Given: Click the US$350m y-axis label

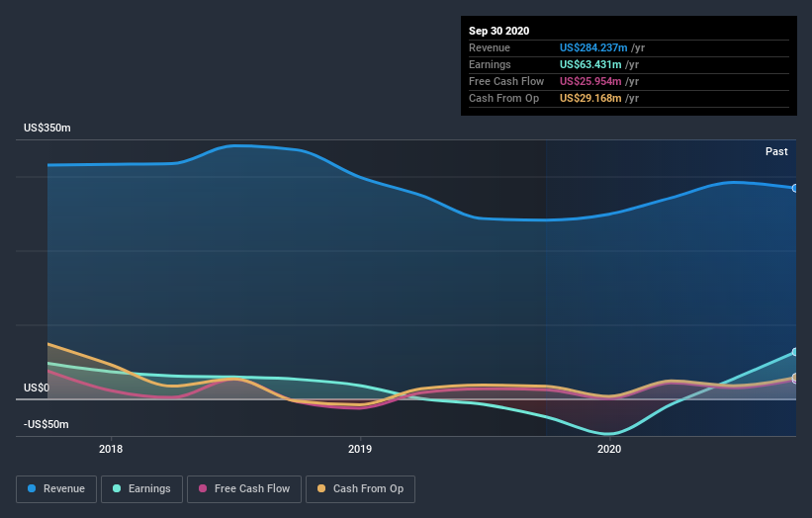Looking at the screenshot, I should click(x=47, y=128).
